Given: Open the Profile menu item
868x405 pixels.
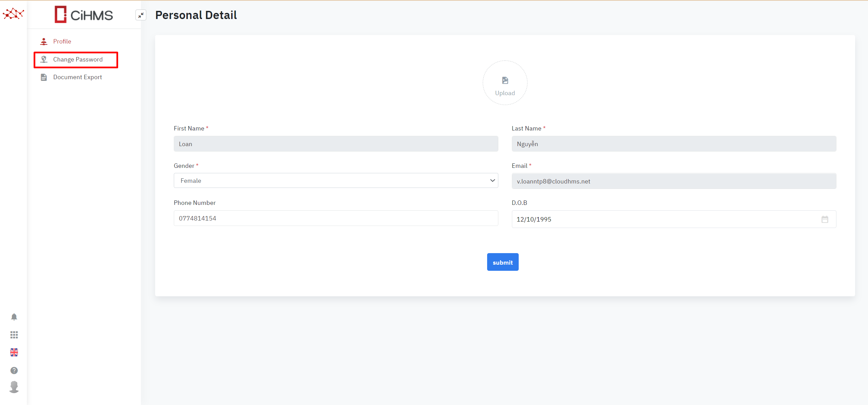Looking at the screenshot, I should pyautogui.click(x=62, y=41).
